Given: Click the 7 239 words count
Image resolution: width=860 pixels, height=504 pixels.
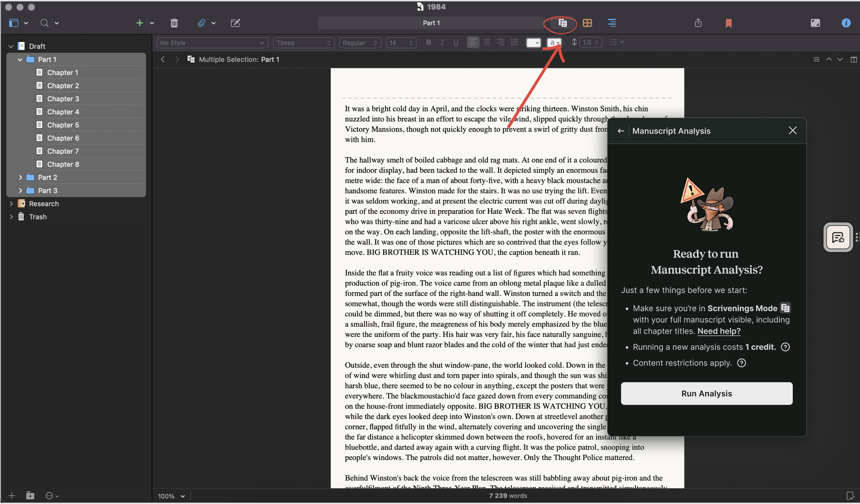Looking at the screenshot, I should (x=508, y=496).
